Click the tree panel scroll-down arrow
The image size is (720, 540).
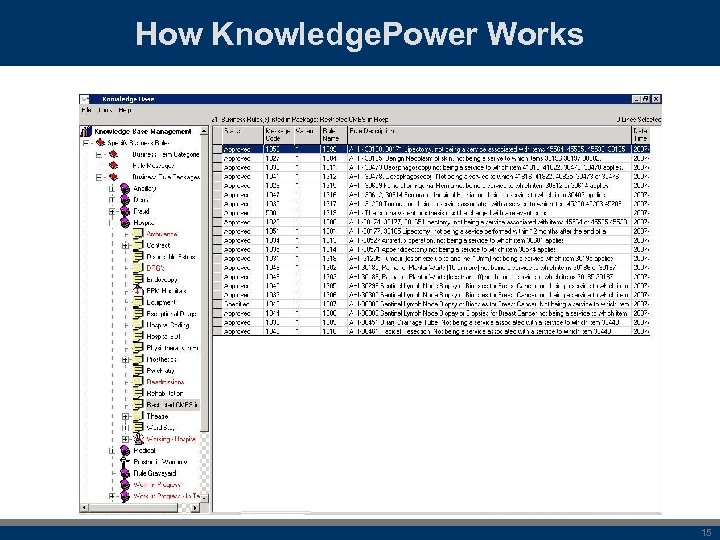pyautogui.click(x=204, y=498)
